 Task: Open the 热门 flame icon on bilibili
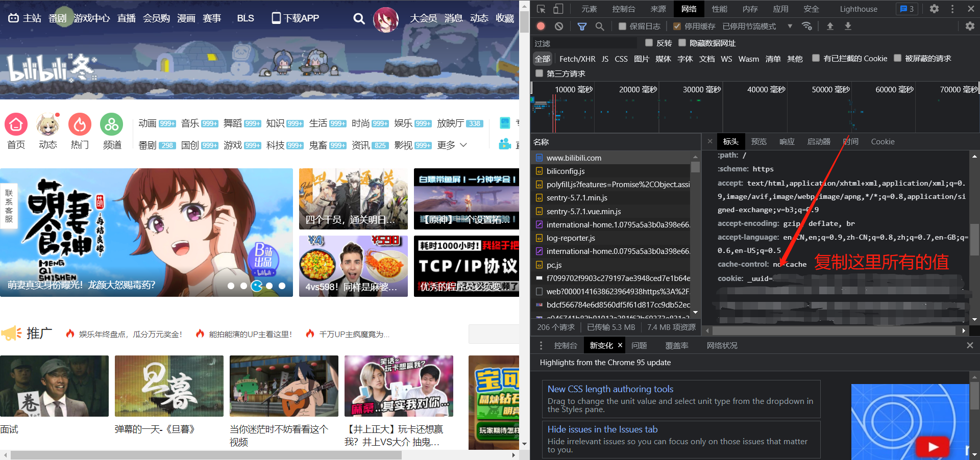(x=80, y=124)
